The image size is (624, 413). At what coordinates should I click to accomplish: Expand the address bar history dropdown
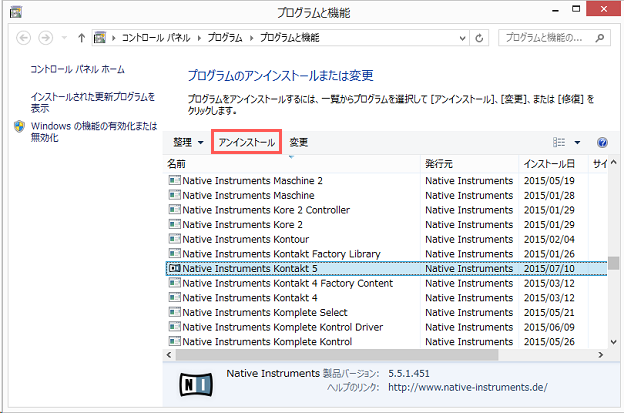coord(462,38)
